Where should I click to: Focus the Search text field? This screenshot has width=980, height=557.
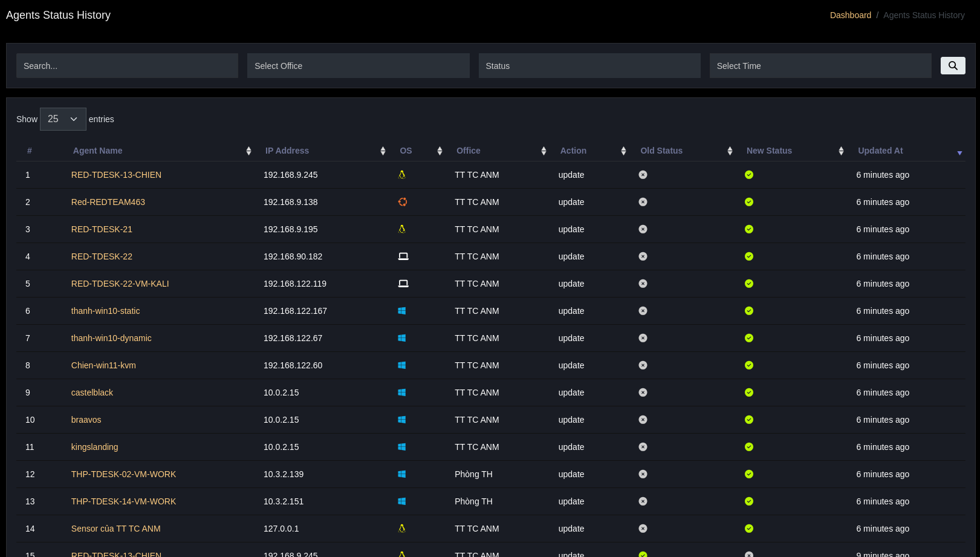click(x=127, y=66)
